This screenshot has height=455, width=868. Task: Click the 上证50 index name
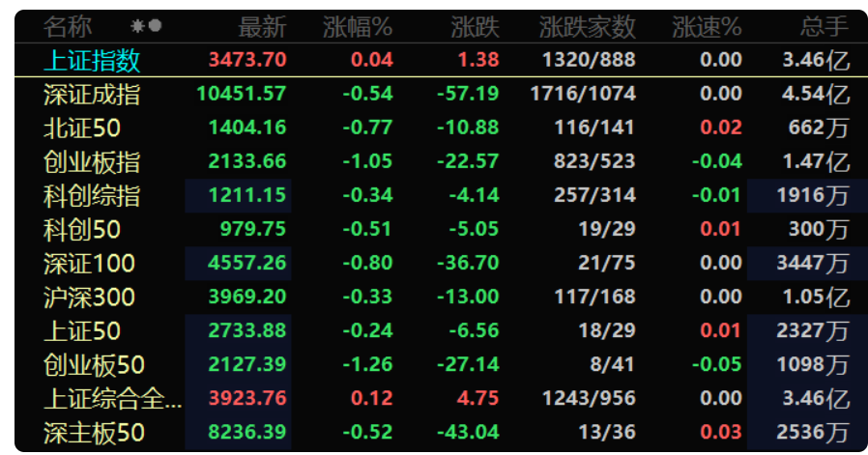point(82,331)
